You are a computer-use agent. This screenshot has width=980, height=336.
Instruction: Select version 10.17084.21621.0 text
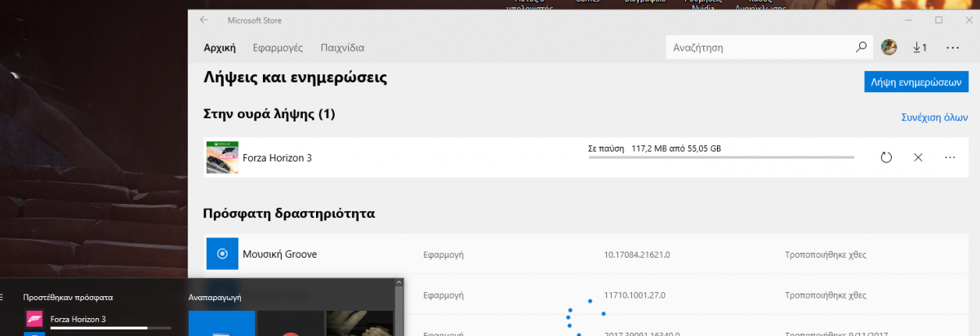click(x=636, y=254)
